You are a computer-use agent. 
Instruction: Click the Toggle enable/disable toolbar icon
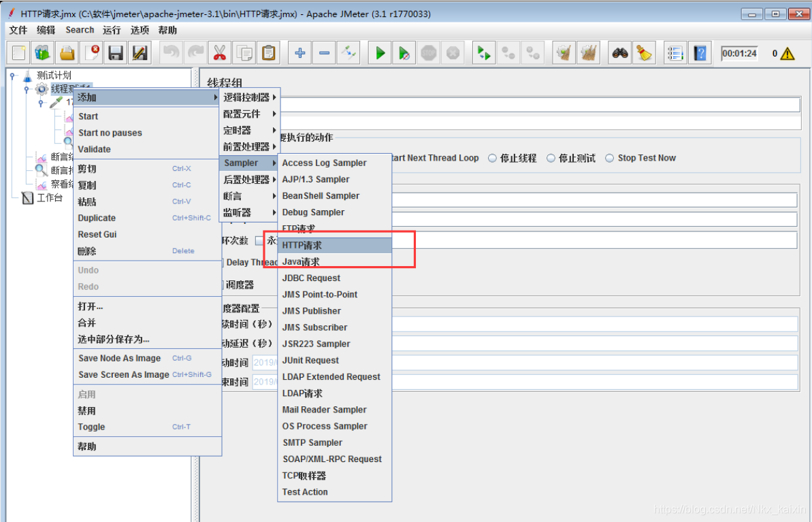point(348,53)
